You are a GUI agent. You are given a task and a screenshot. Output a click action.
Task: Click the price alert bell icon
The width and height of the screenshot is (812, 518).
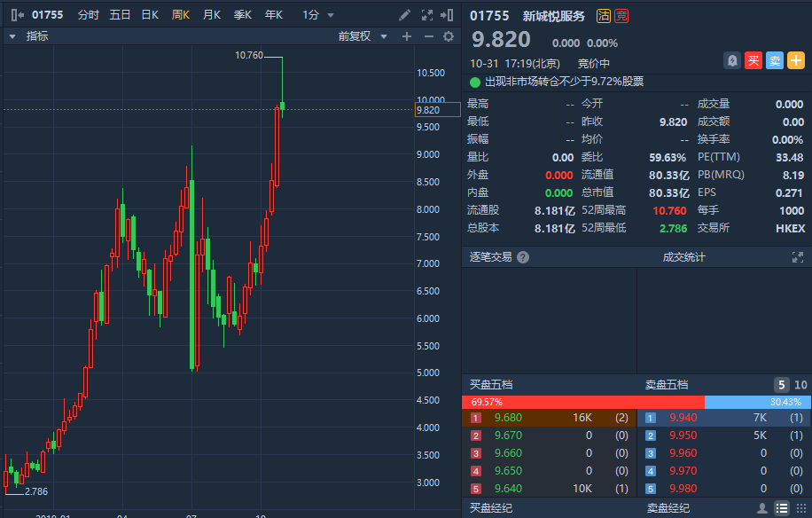(x=732, y=60)
